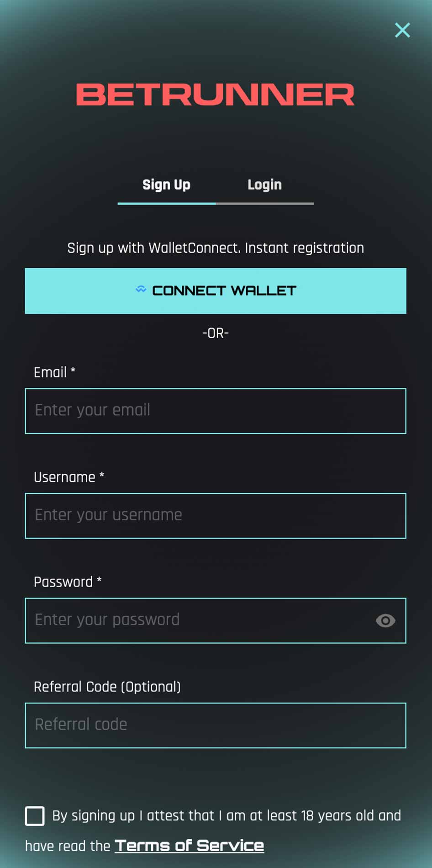Click the WalletConnect icon
The image size is (432, 868).
tap(141, 289)
